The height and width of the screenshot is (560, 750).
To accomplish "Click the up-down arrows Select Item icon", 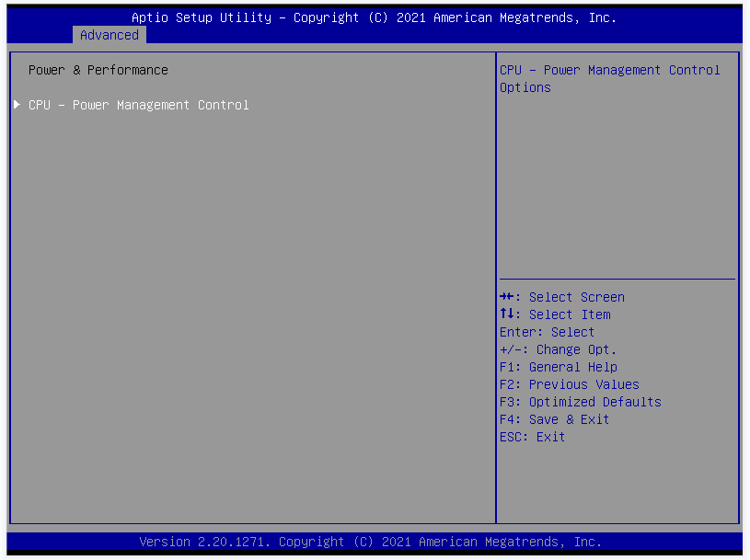I will click(x=506, y=314).
